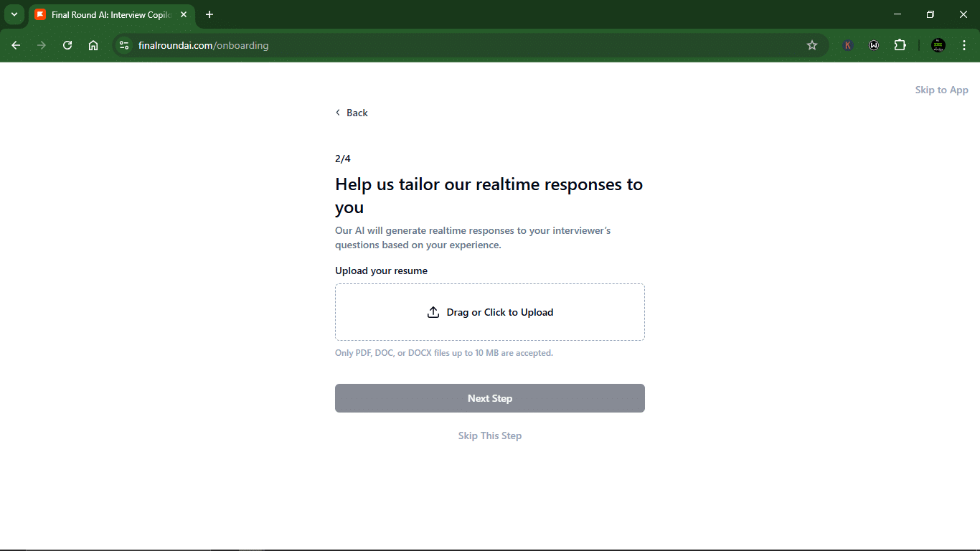Open Chrome three-dot menu

tap(964, 45)
